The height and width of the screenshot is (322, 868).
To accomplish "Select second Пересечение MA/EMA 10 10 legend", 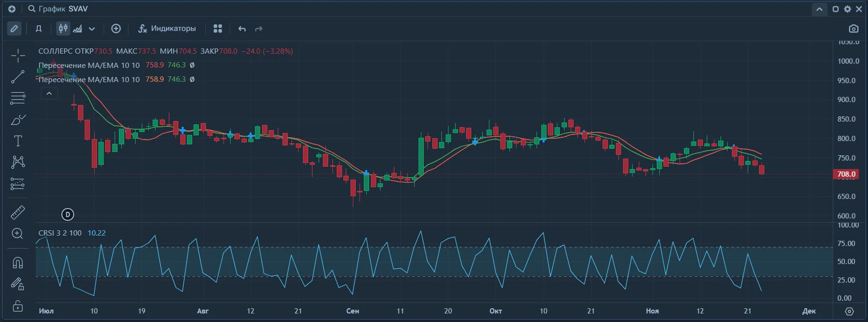I will pos(89,79).
